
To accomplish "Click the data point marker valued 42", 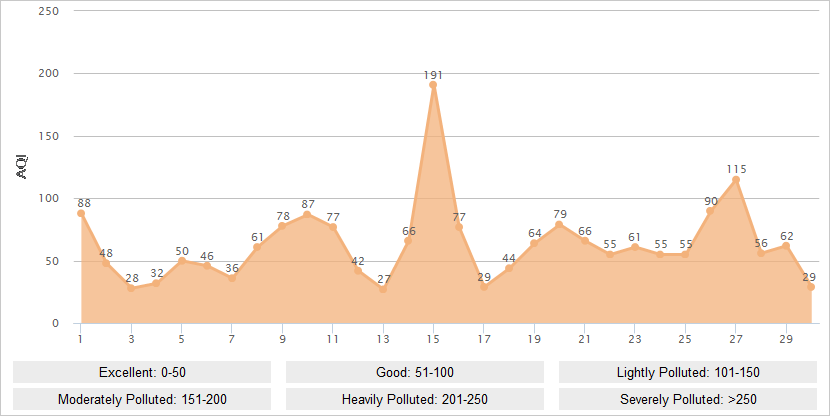I will (x=358, y=270).
